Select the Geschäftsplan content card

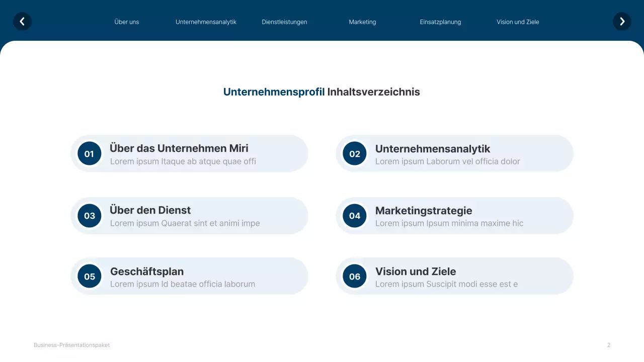click(189, 276)
